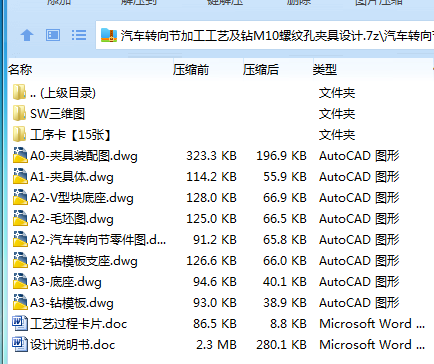The image size is (434, 364).
Task: Click the 280.1 KB compressed size
Action: (x=281, y=345)
